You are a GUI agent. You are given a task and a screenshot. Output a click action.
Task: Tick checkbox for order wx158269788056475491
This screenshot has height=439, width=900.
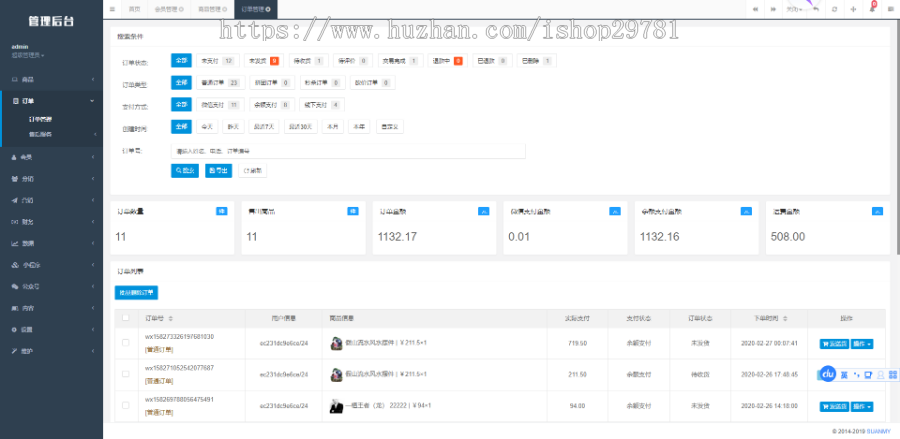tap(126, 405)
